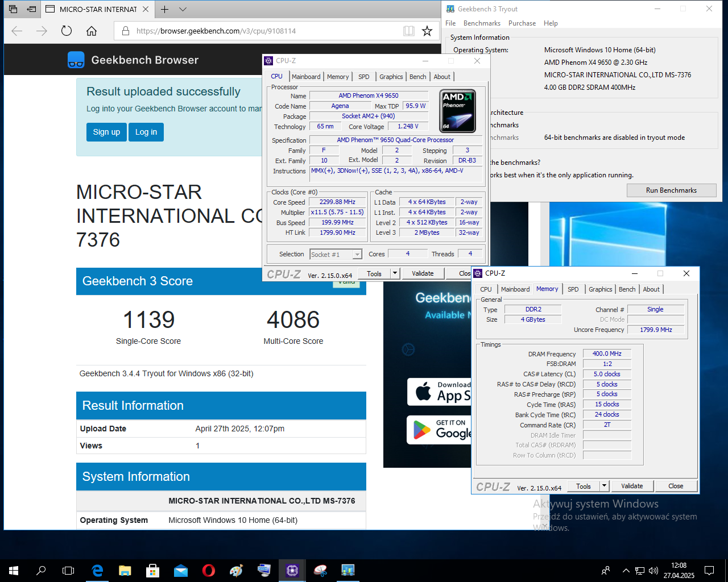Image resolution: width=728 pixels, height=582 pixels.
Task: Click the Edge address bar URL
Action: coord(216,31)
